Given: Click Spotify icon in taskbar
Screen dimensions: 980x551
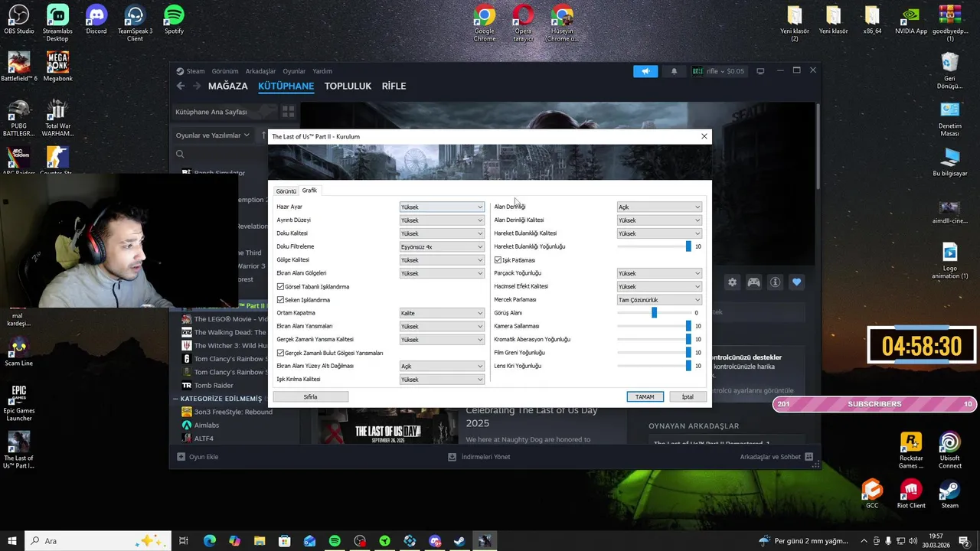Looking at the screenshot, I should click(x=335, y=541).
